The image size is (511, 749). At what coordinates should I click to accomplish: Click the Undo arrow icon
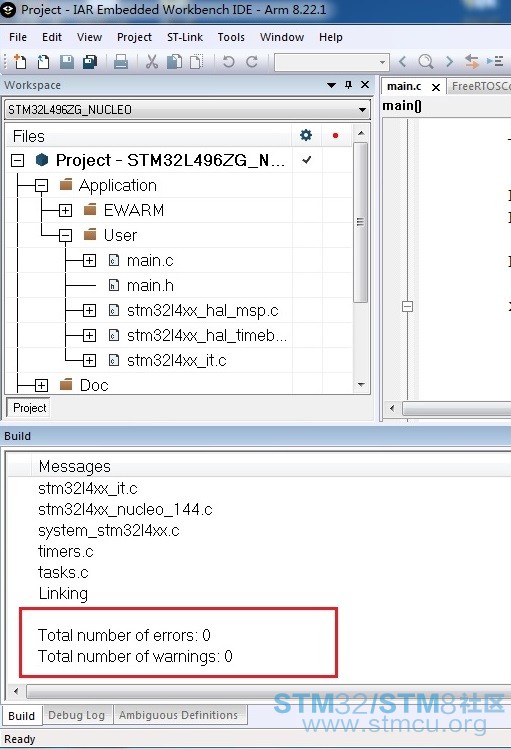click(229, 62)
